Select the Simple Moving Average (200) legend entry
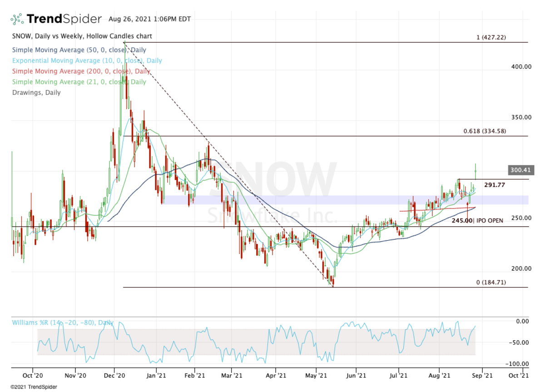Screen dimensions: 545x392 coord(81,71)
